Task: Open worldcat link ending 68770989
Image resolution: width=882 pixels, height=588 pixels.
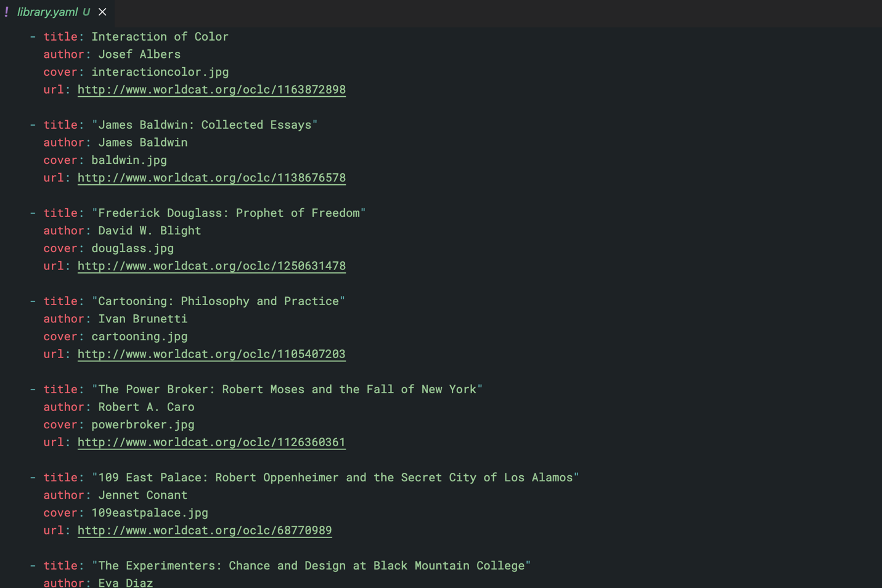Action: [205, 531]
